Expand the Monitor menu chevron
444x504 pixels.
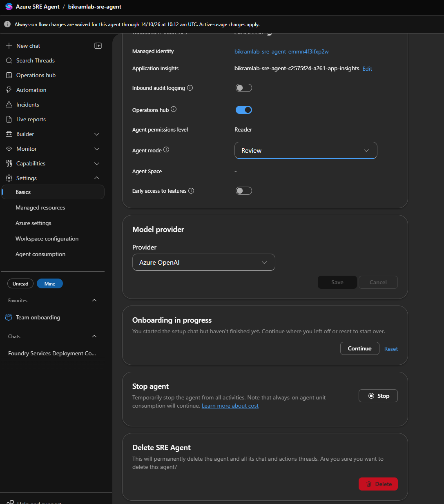click(x=97, y=149)
